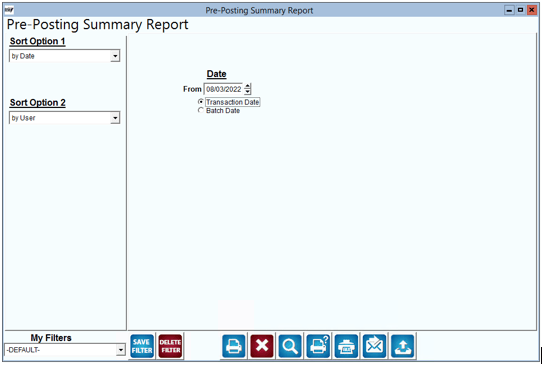The height and width of the screenshot is (365, 544).
Task: Select the Batch Date radio button
Action: [201, 110]
